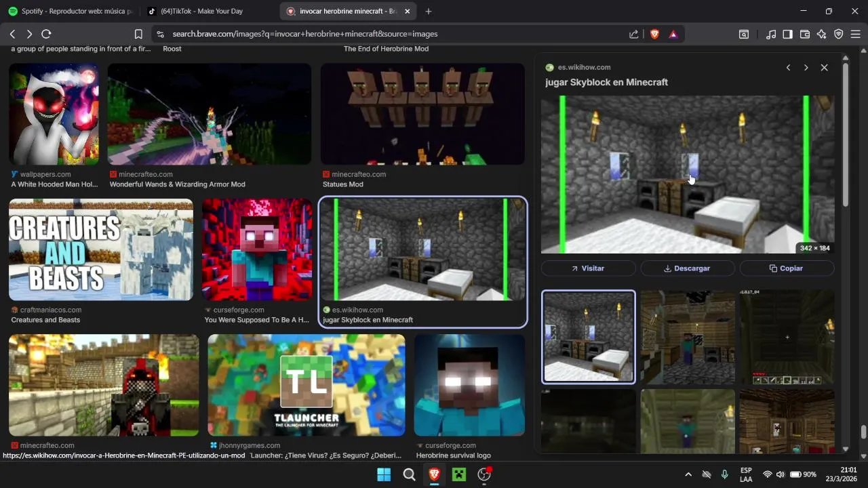Open the Brave Shields lion icon

pos(654,34)
